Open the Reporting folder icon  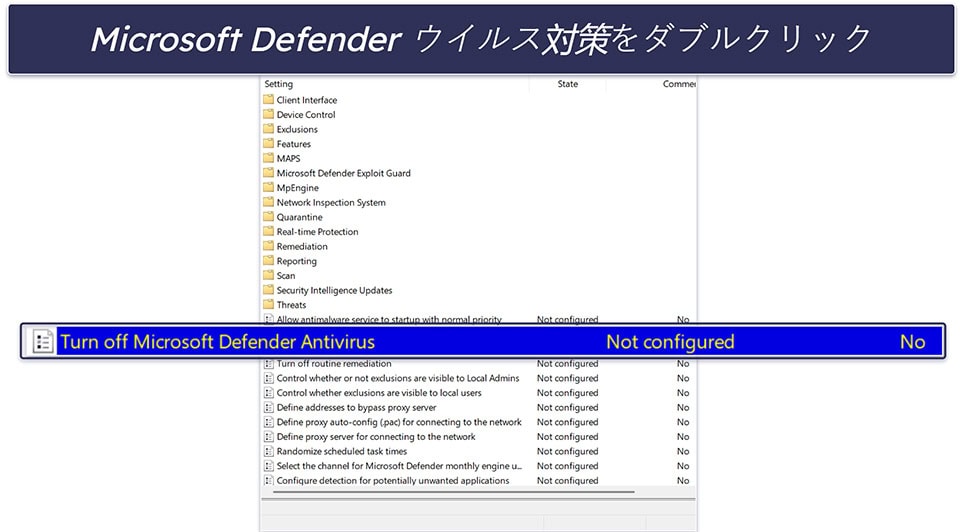coord(268,261)
